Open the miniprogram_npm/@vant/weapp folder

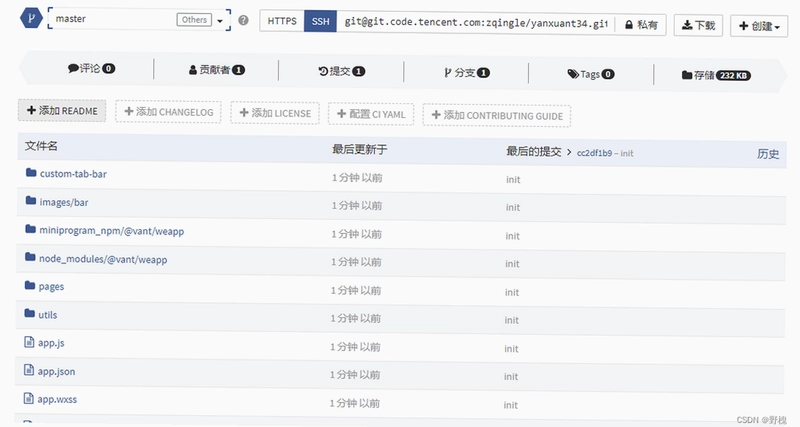pyautogui.click(x=112, y=231)
